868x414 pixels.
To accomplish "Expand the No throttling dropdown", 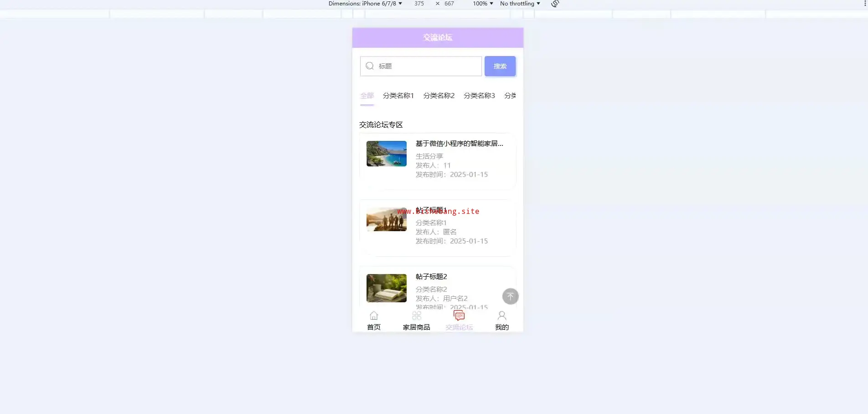I will (x=520, y=4).
